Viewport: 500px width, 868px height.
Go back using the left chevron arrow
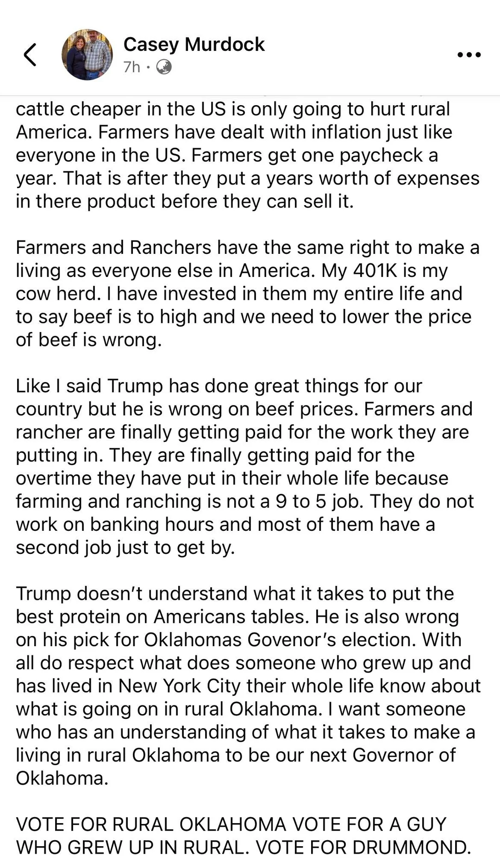click(30, 55)
